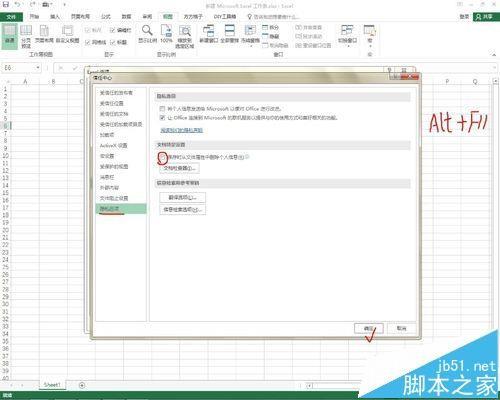Toggle the Gridlines (网格线) checkbox
Image resolution: width=500 pixels, height=400 pixels.
(x=88, y=42)
